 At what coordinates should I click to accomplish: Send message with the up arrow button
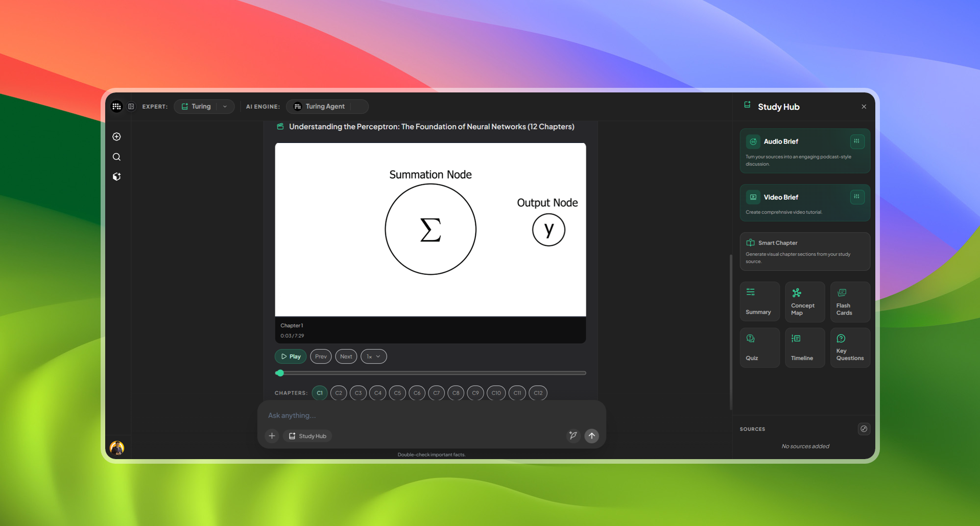[591, 436]
